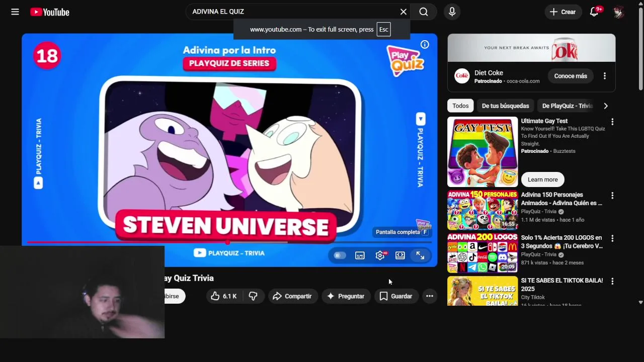
Task: Select De tus búsquedas chip
Action: tap(505, 106)
